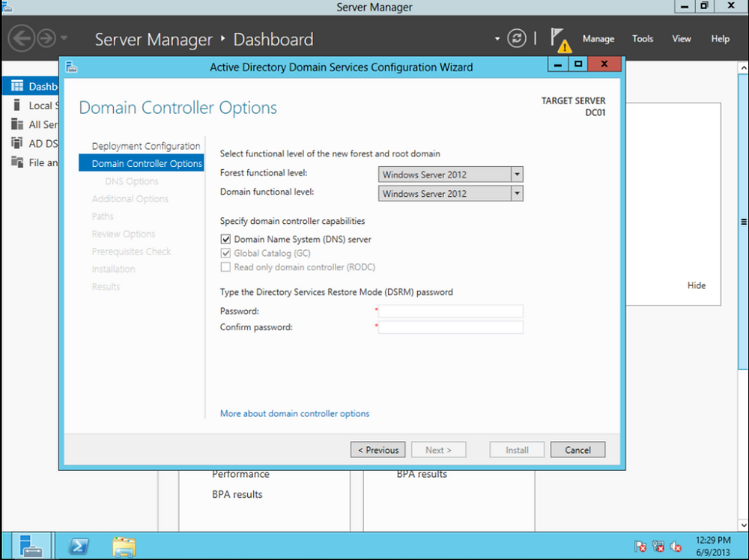This screenshot has height=560, width=749.
Task: Open Performance in left dashboard tile
Action: pos(240,475)
